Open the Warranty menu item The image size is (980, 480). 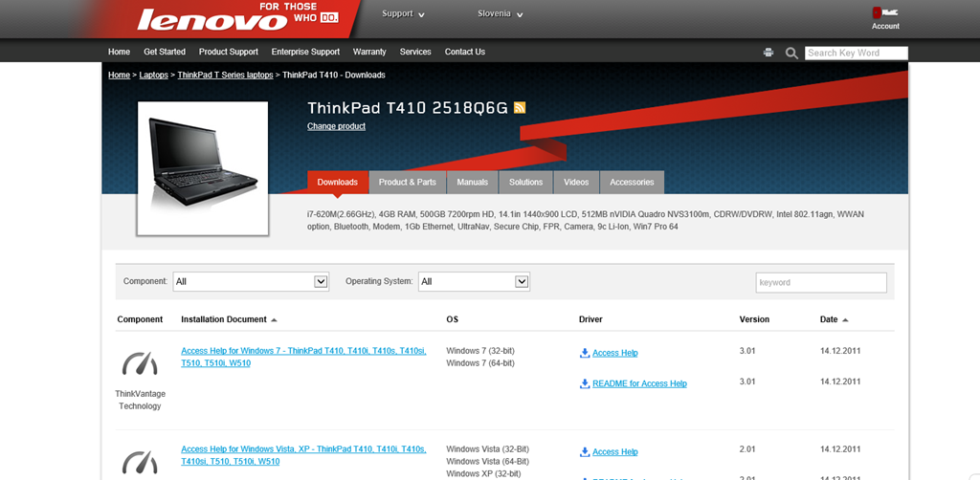point(369,52)
